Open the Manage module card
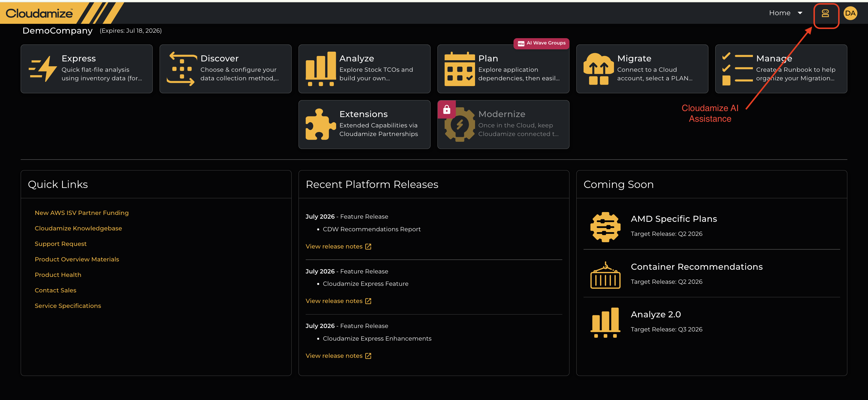Screen dimensions: 868x400 click(781, 69)
